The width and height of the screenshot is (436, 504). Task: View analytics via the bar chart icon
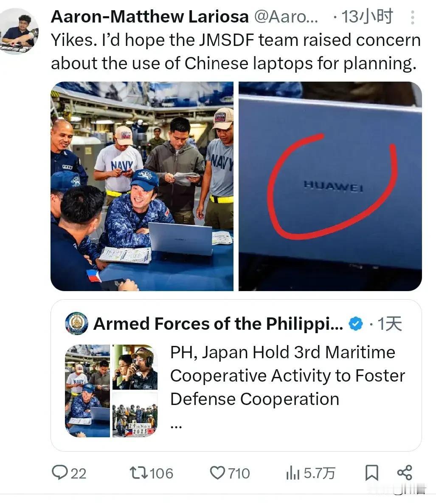[x=293, y=473]
